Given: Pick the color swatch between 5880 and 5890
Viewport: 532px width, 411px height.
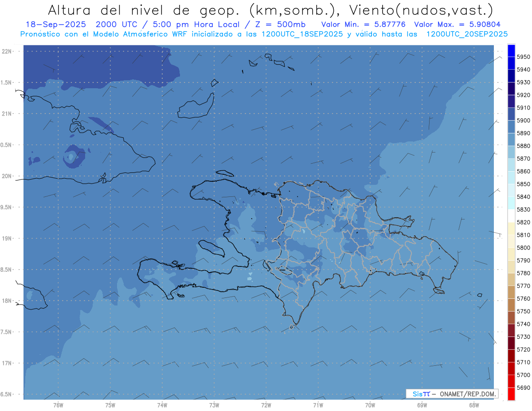Looking at the screenshot, I should [511, 139].
